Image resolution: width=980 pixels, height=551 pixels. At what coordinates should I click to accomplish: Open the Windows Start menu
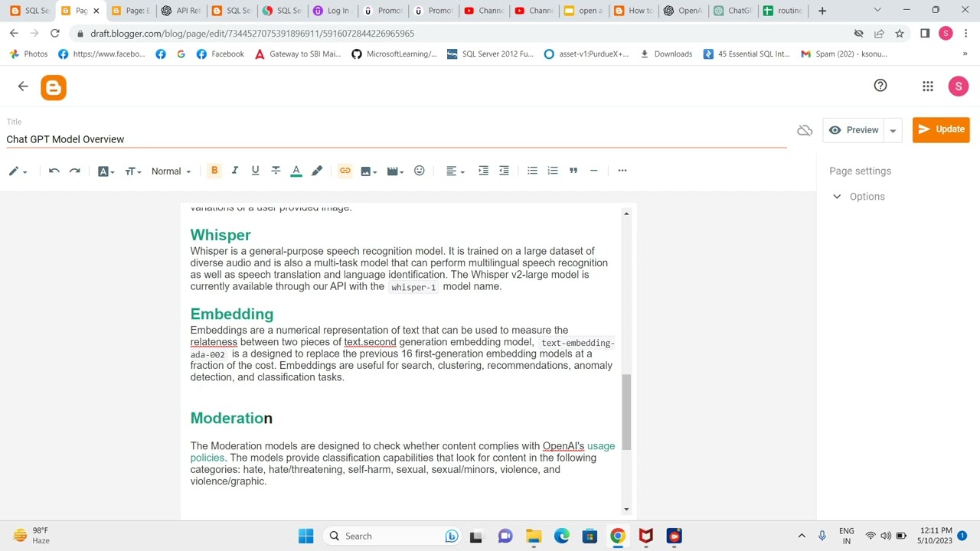point(305,536)
